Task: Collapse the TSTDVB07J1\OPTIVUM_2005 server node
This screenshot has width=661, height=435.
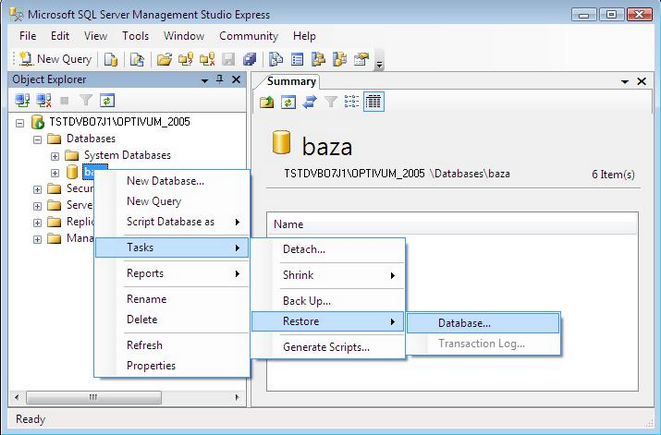Action: 20,123
